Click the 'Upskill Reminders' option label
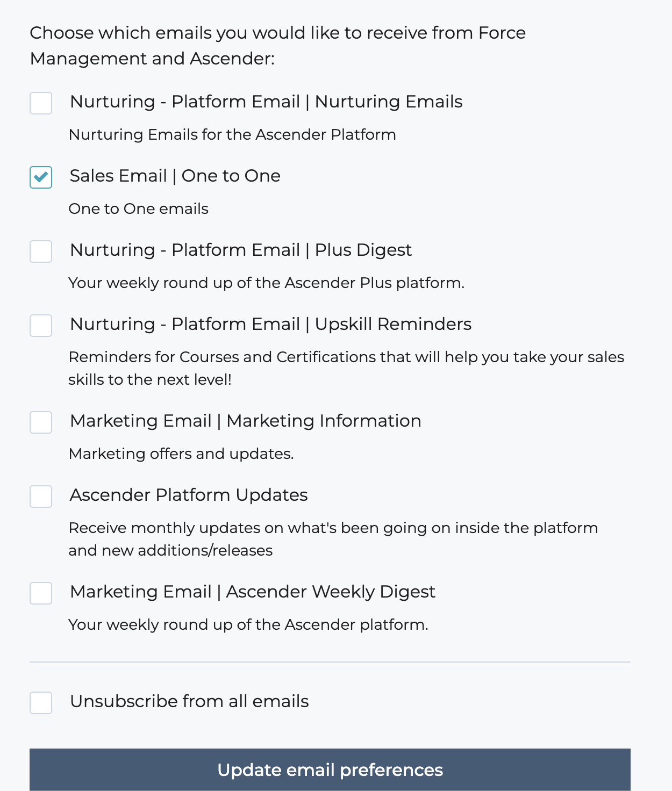 [x=270, y=324]
